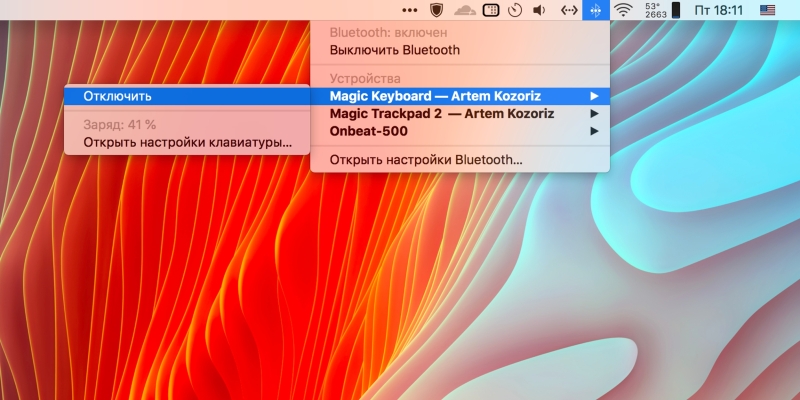The height and width of the screenshot is (400, 800).
Task: Choose Открыть настройки клавиатуры…
Action: point(187,142)
